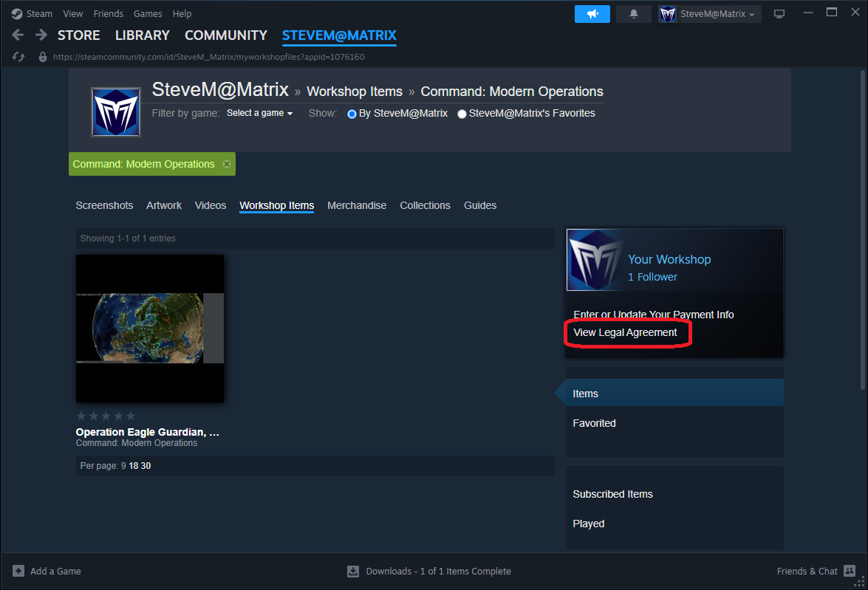Viewport: 868px width, 590px height.
Task: Open the STEVEM@MATRIX profile section
Action: 339,35
